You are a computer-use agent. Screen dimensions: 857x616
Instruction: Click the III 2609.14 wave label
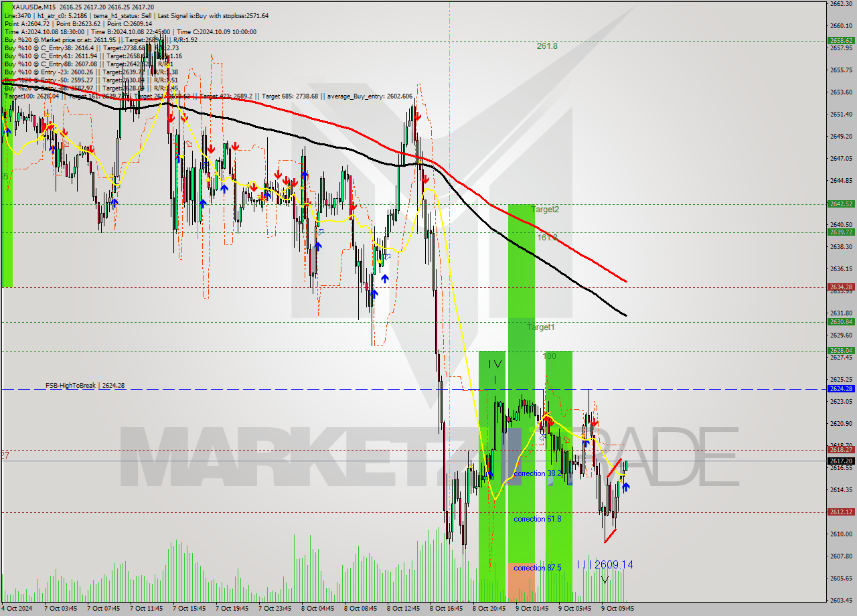(605, 565)
